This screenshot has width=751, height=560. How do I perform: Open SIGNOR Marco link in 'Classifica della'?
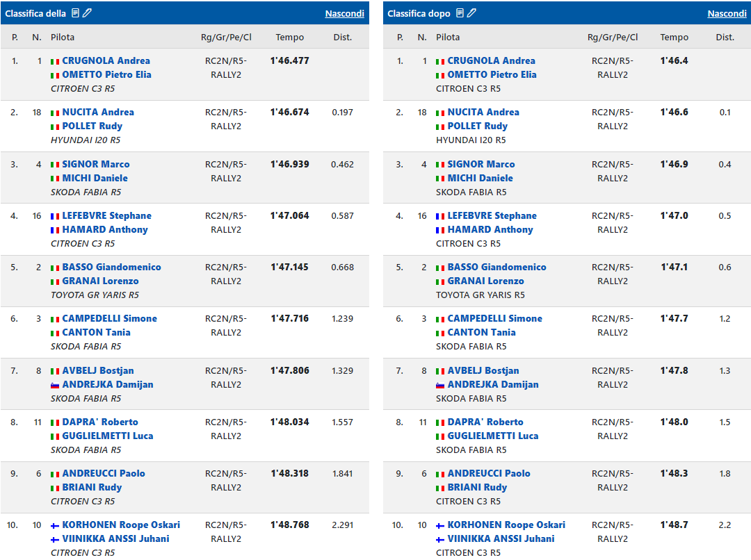96,164
